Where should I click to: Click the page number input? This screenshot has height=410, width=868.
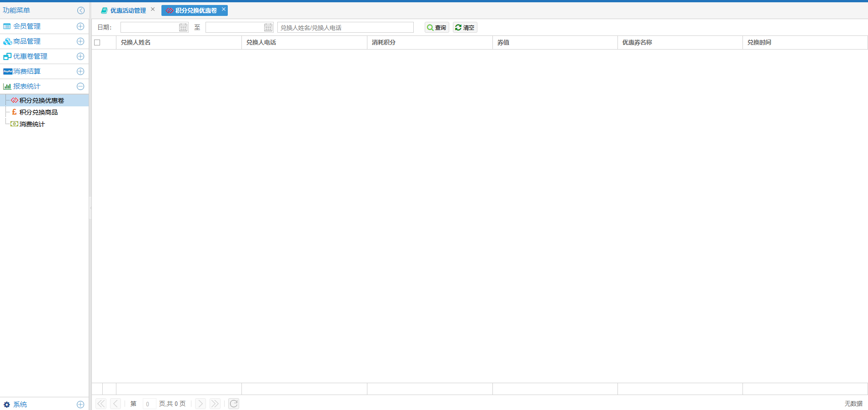pyautogui.click(x=149, y=404)
